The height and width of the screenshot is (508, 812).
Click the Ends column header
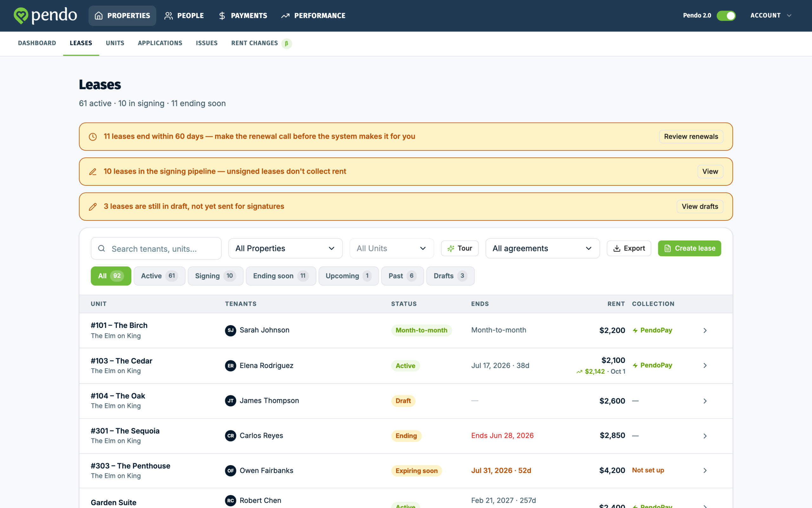[480, 304]
